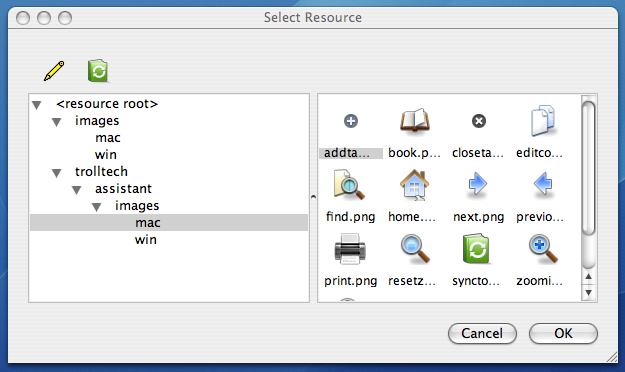Collapse the top-level images folder triangle
The height and width of the screenshot is (372, 625).
tap(57, 122)
